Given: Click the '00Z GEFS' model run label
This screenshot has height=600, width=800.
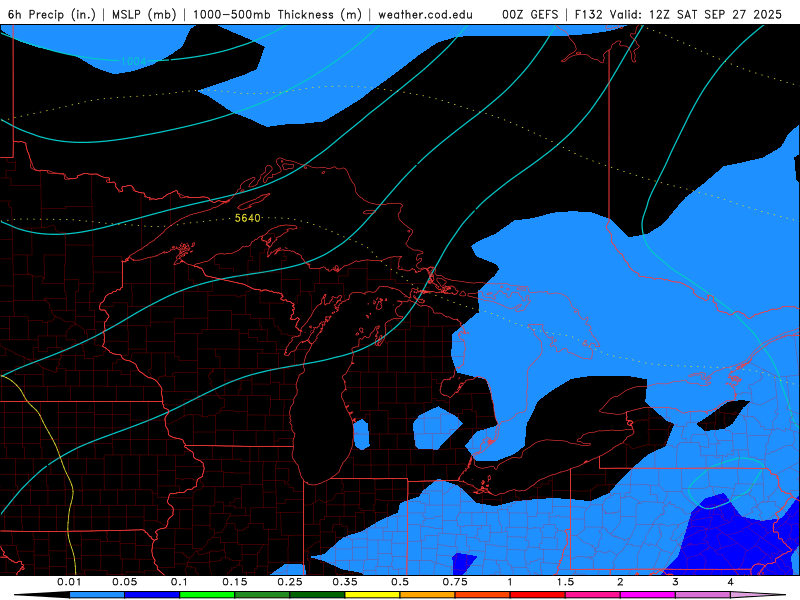Looking at the screenshot, I should [x=530, y=14].
